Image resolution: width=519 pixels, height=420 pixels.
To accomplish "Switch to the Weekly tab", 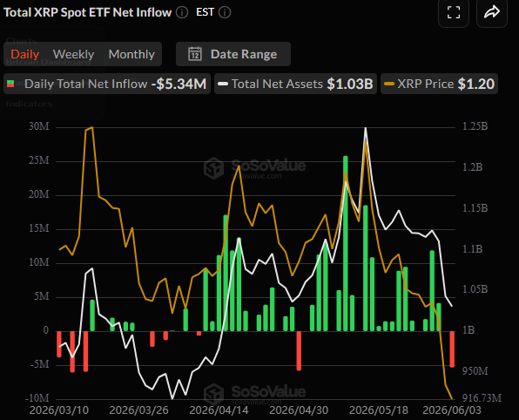I will coord(73,54).
